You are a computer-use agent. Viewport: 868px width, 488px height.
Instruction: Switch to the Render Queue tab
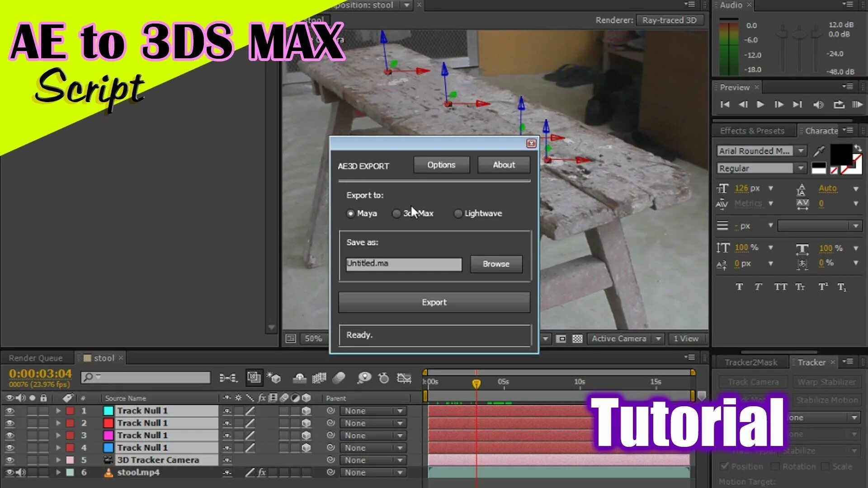click(x=36, y=358)
